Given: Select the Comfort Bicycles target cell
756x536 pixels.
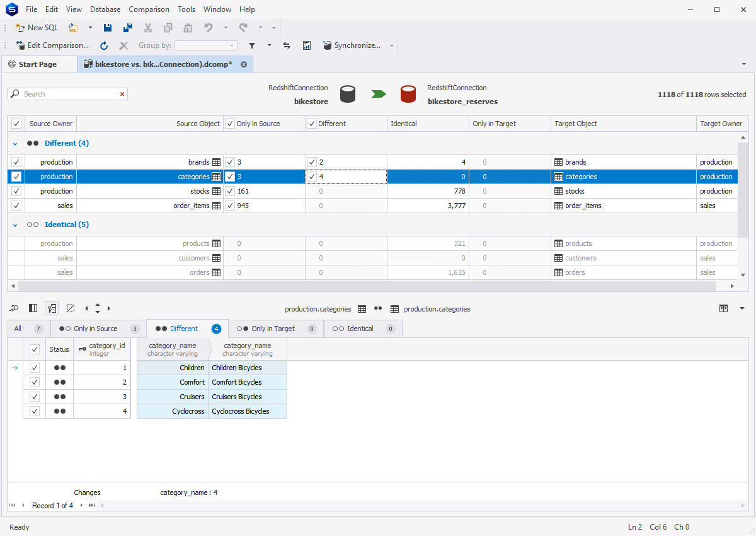Looking at the screenshot, I should coord(248,382).
